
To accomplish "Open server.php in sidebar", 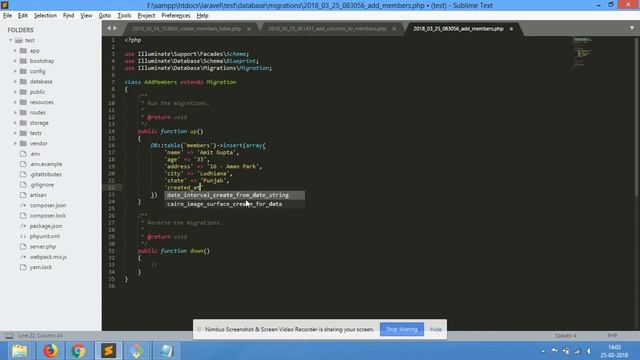I will [42, 247].
